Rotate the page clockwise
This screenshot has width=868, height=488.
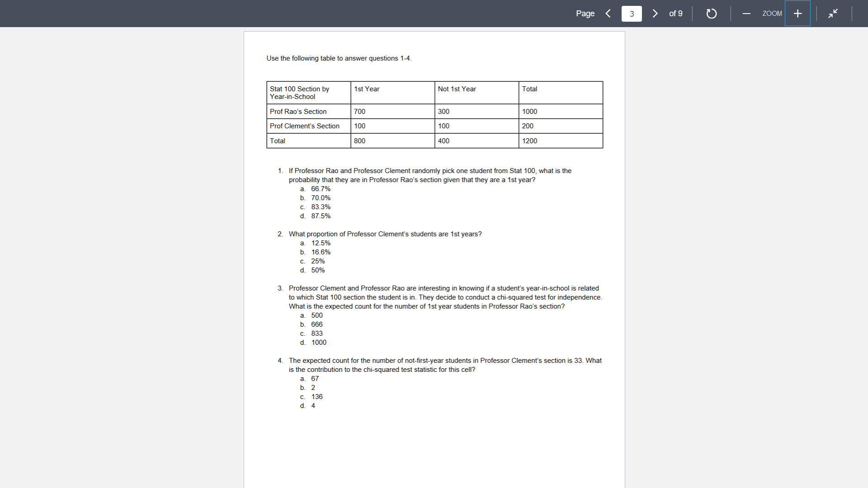click(711, 14)
